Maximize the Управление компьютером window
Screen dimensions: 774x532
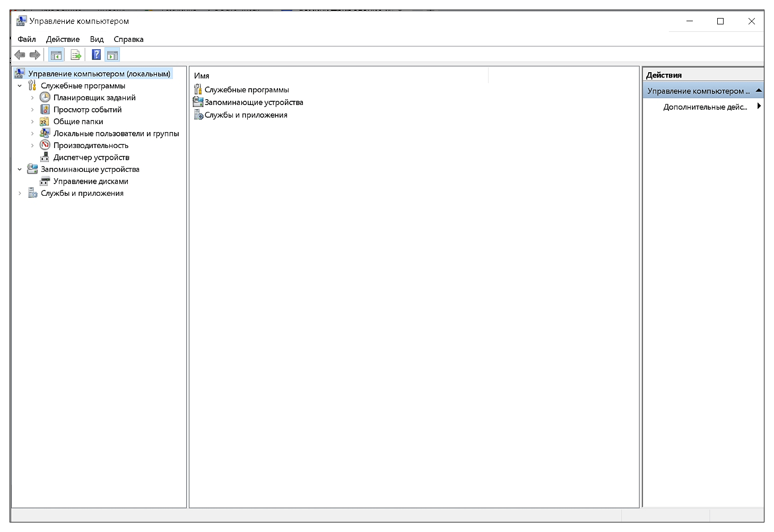pyautogui.click(x=720, y=21)
